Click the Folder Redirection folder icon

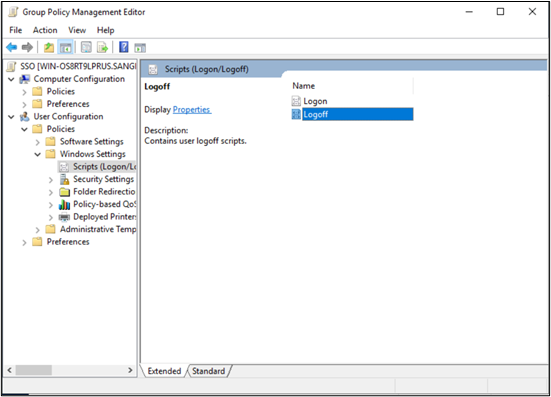click(64, 192)
